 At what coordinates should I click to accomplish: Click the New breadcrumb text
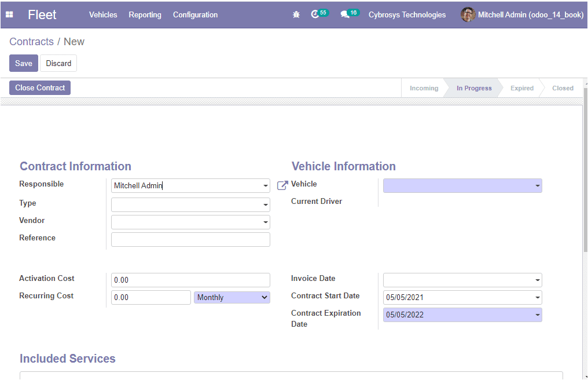(x=74, y=41)
